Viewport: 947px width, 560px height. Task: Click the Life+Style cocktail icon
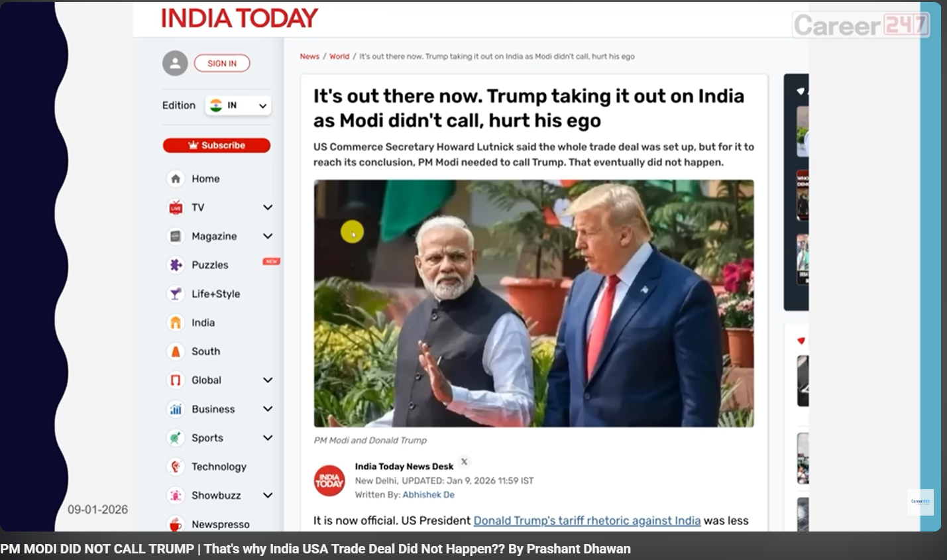tap(176, 294)
